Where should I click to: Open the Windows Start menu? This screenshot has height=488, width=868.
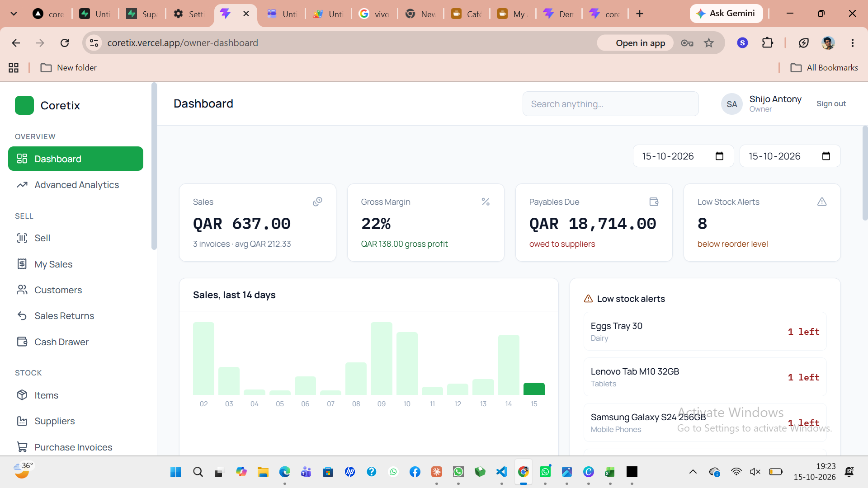pos(175,472)
